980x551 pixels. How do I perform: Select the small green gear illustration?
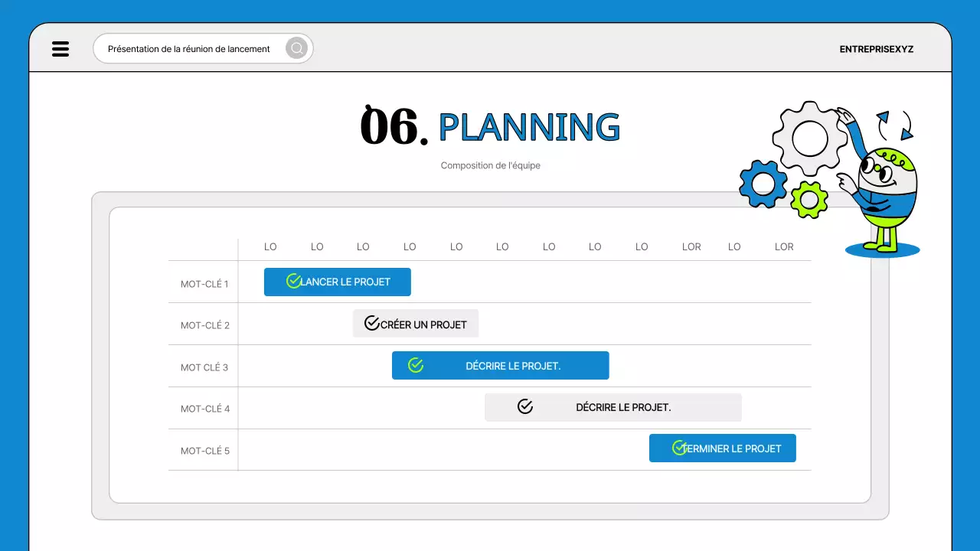coord(808,200)
